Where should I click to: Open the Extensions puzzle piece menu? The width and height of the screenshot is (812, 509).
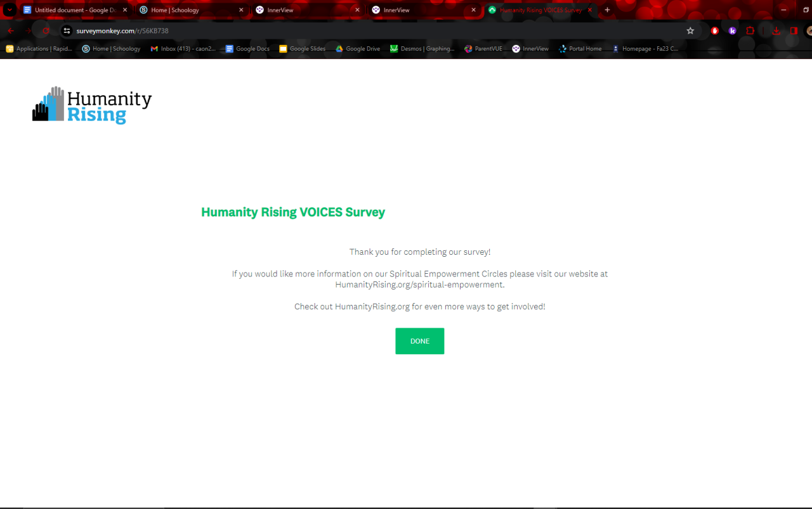(750, 30)
